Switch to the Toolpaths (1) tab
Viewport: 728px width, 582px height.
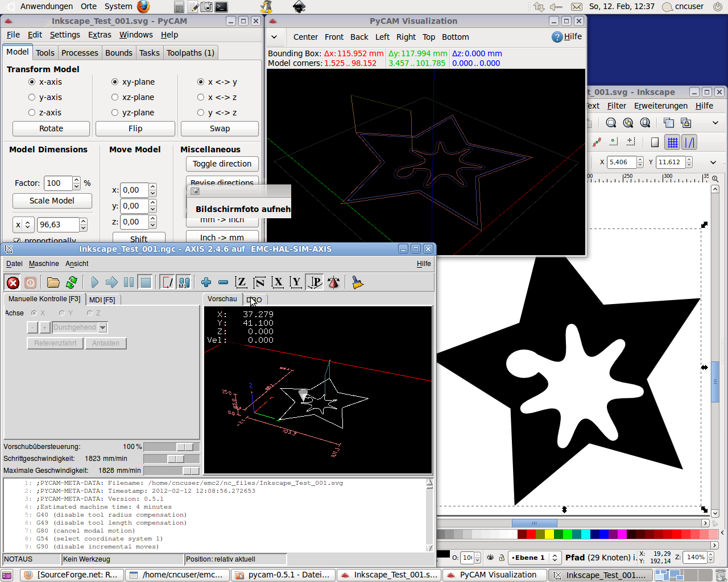click(190, 53)
